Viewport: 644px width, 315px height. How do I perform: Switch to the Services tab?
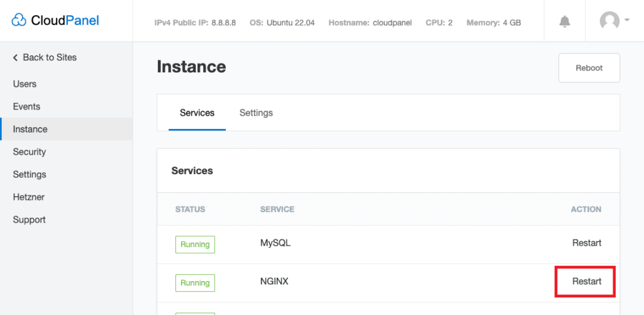pyautogui.click(x=197, y=113)
